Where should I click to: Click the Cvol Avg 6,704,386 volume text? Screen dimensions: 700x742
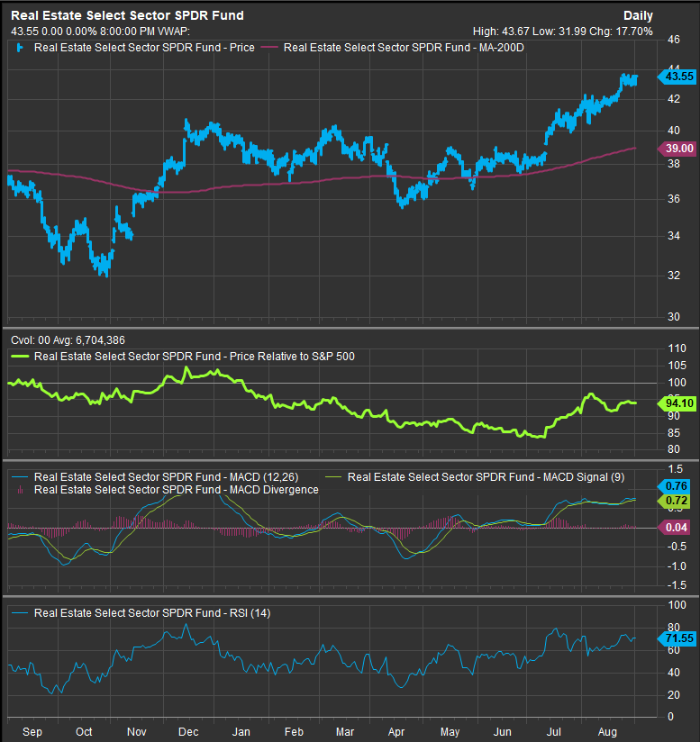point(68,340)
